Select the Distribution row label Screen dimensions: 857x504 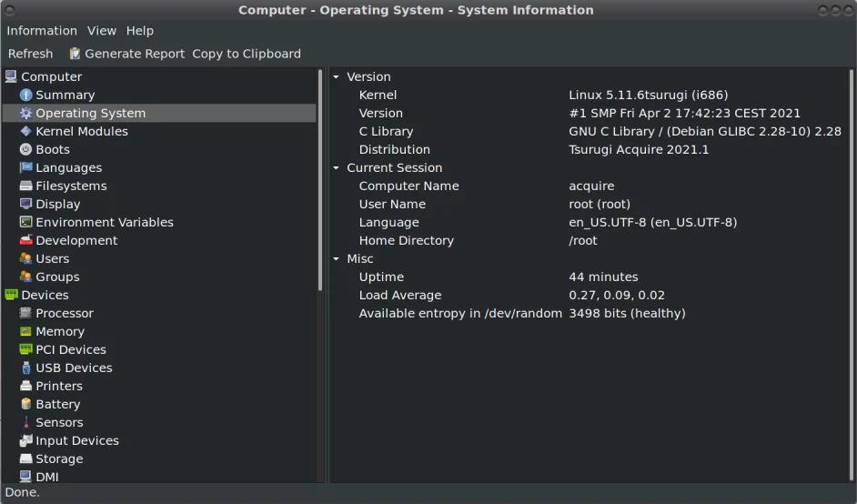[x=395, y=149]
